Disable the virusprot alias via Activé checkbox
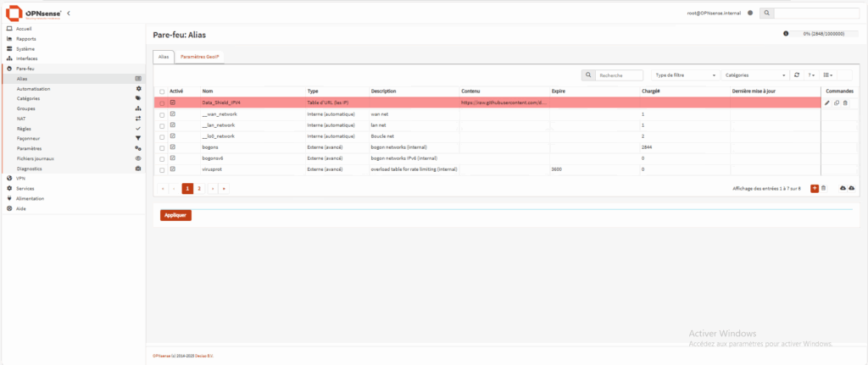 [x=173, y=169]
